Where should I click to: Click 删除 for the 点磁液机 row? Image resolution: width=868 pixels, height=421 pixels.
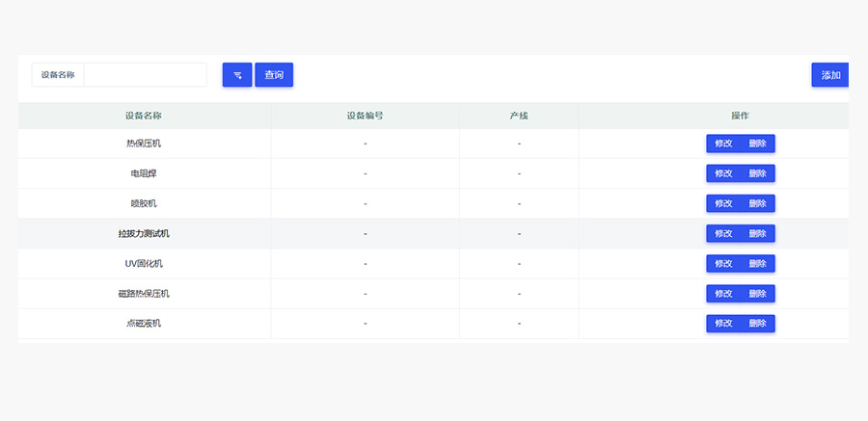pos(757,323)
